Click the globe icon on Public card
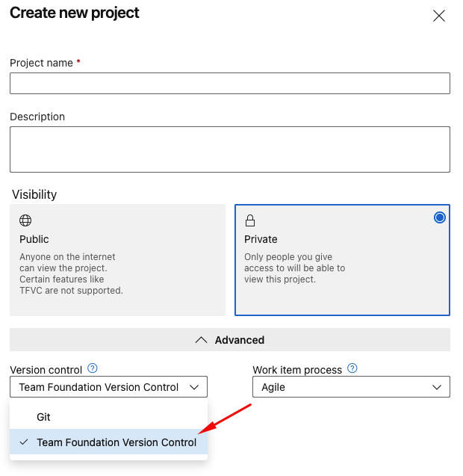This screenshot has width=463, height=476. point(25,220)
